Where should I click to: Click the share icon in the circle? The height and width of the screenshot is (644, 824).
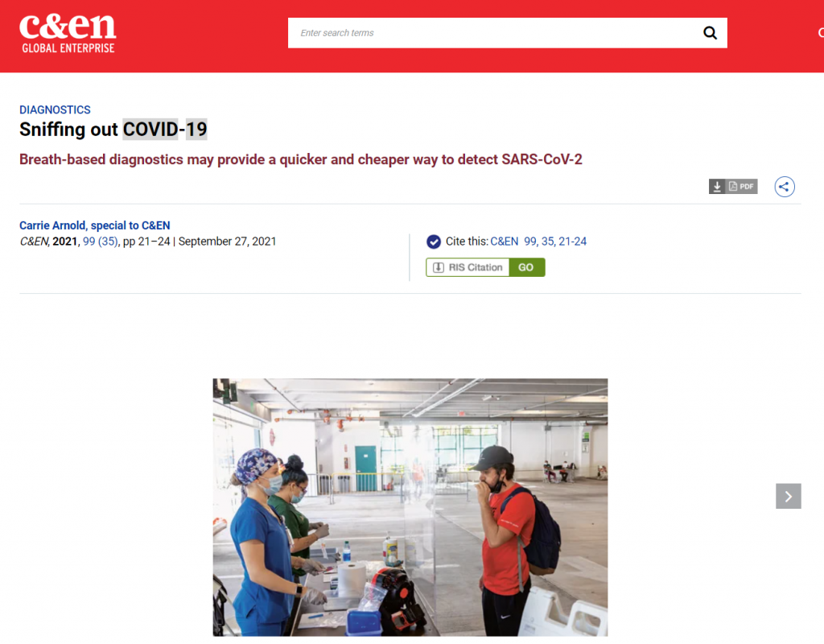pyautogui.click(x=784, y=187)
